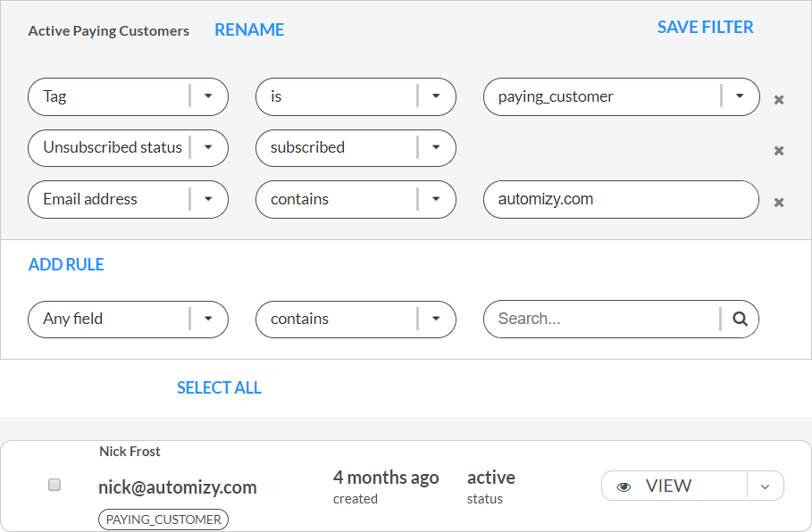
Task: Click the PAYING_CUSTOMER tag chip
Action: (x=163, y=519)
